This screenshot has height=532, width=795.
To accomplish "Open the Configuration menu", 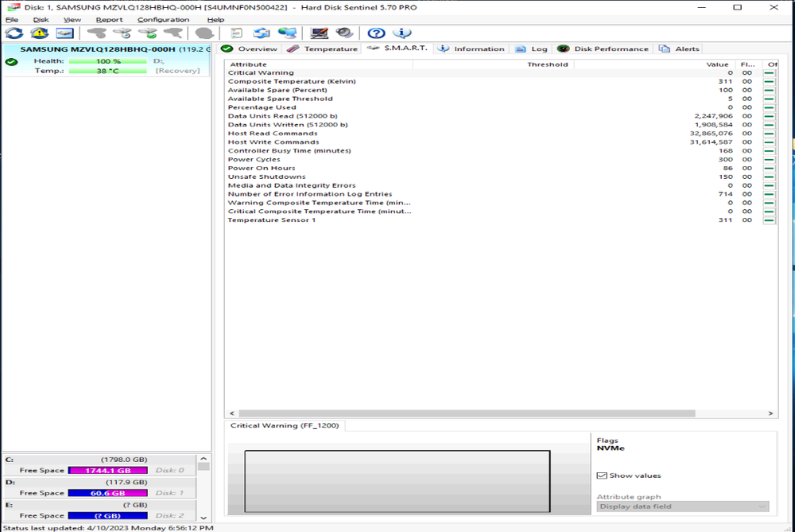I will tap(163, 20).
